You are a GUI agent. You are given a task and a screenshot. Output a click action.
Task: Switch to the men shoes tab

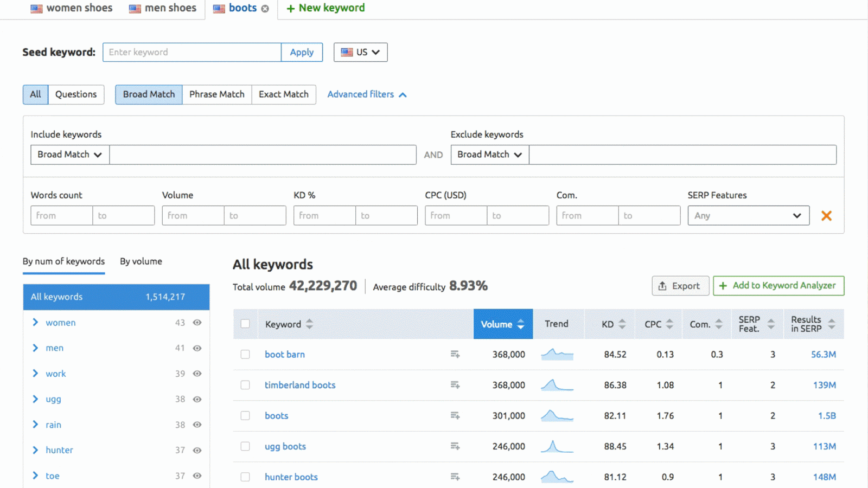coord(163,8)
